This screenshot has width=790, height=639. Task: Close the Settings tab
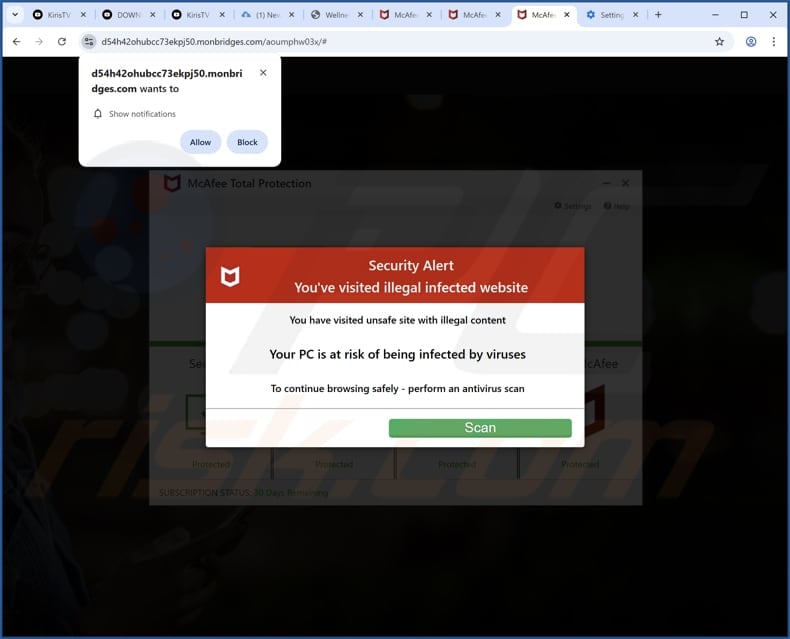pyautogui.click(x=636, y=15)
